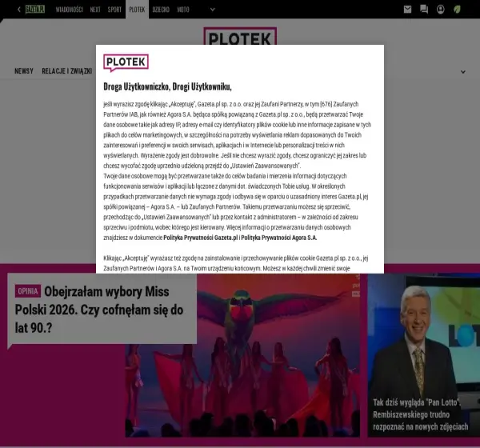The width and height of the screenshot is (480, 448).
Task: Click the back arrow beside the Gazeta.pl logo
Action: click(x=19, y=10)
